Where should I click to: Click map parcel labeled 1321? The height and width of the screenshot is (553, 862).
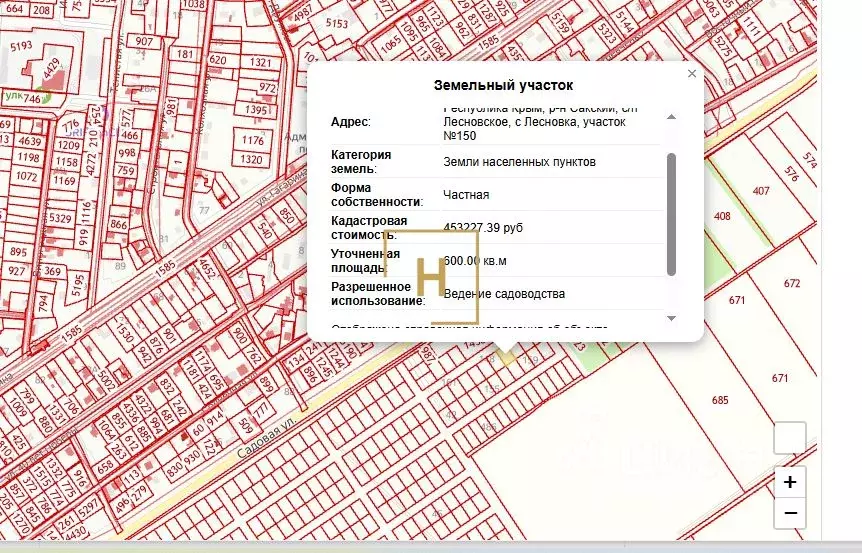[261, 62]
